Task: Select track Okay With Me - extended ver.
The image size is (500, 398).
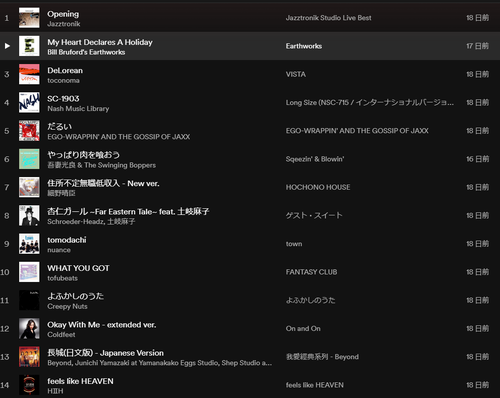Action: click(102, 325)
